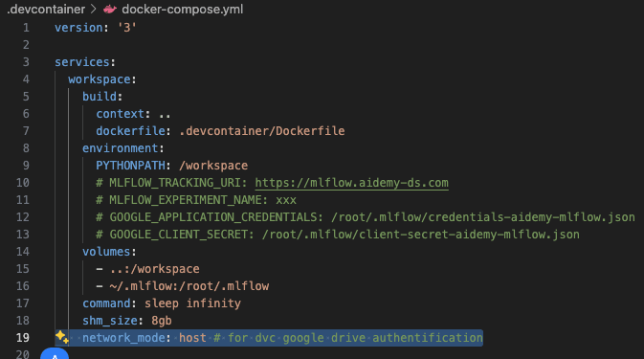Viewport: 644px width, 359px height.
Task: Click the commented 'MLFLOW_EXPERIMENT_NAME: xxx' line
Action: (x=196, y=200)
